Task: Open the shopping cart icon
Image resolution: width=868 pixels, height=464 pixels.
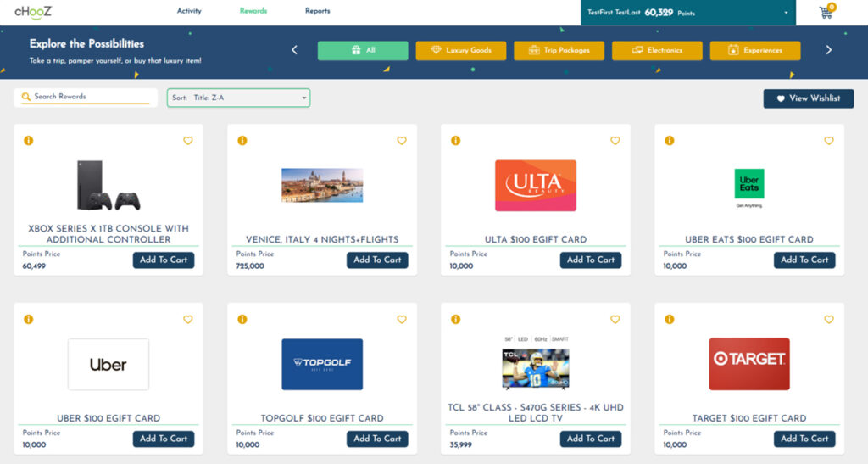Action: click(x=826, y=12)
